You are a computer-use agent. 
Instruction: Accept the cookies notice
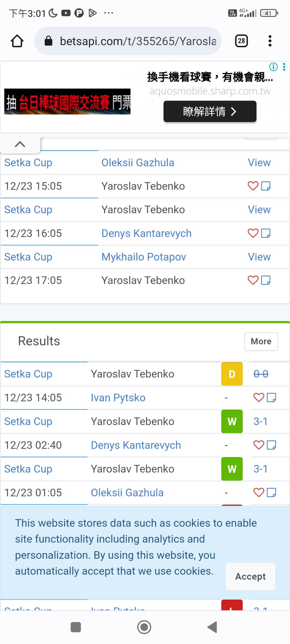pos(250,576)
